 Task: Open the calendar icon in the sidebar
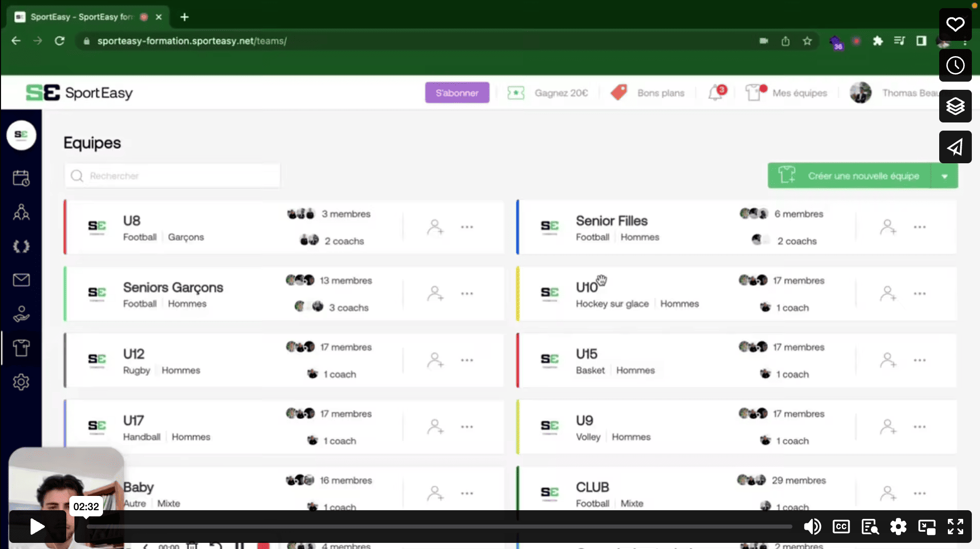coord(21,178)
